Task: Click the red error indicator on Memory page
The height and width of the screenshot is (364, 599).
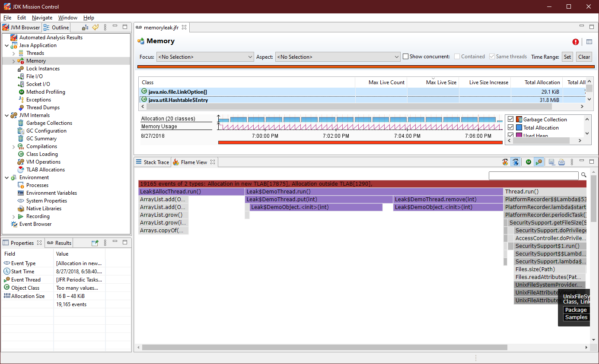Action: 576,42
